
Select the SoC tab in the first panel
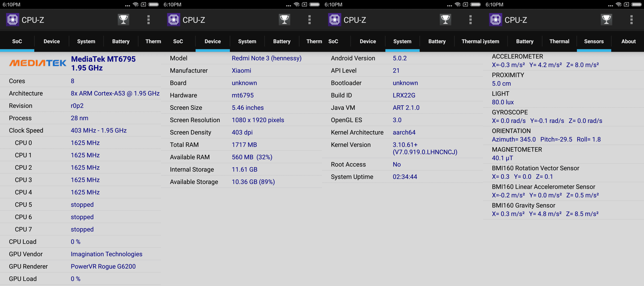pos(17,41)
